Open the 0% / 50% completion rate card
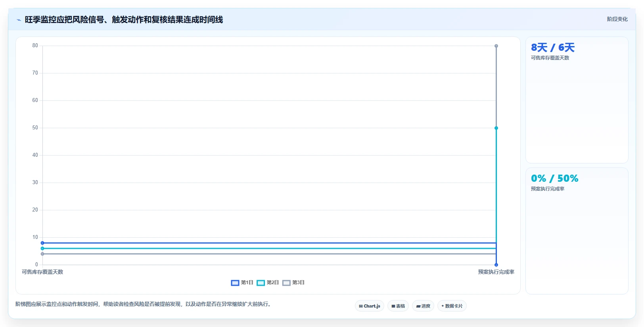Screen dimensions: 644x327 [577, 231]
